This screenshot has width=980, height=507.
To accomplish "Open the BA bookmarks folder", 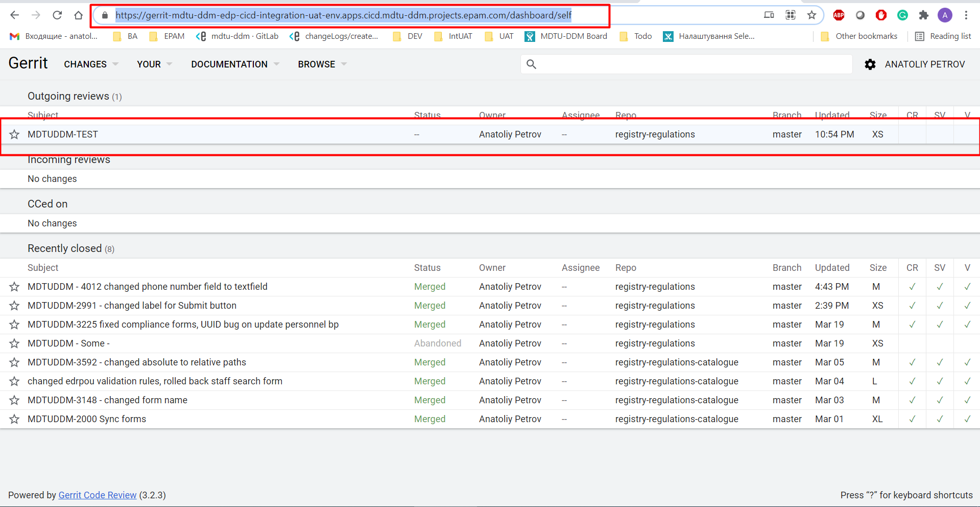I will pos(126,36).
